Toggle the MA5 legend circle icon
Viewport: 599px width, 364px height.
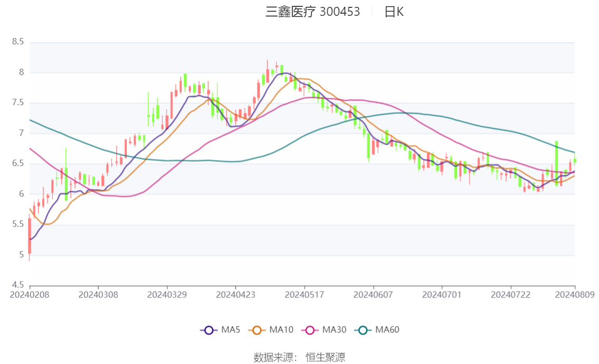[x=209, y=330]
